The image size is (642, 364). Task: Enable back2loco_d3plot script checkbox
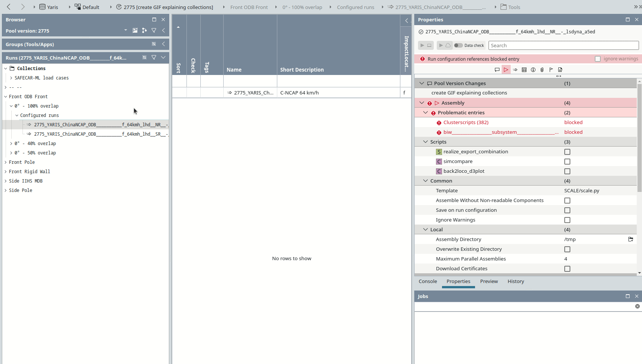(567, 171)
